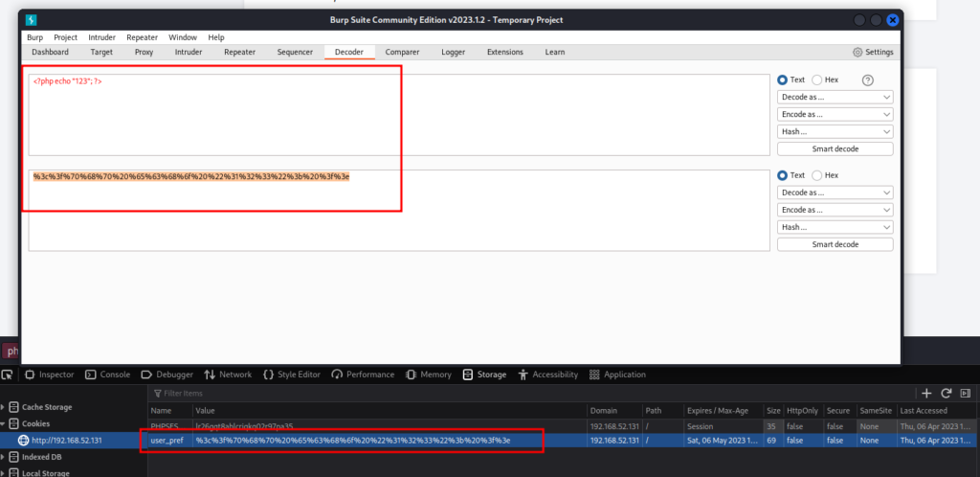Viewport: 980px width, 477px height.
Task: Refresh the storage items list icon
Action: [x=947, y=394]
